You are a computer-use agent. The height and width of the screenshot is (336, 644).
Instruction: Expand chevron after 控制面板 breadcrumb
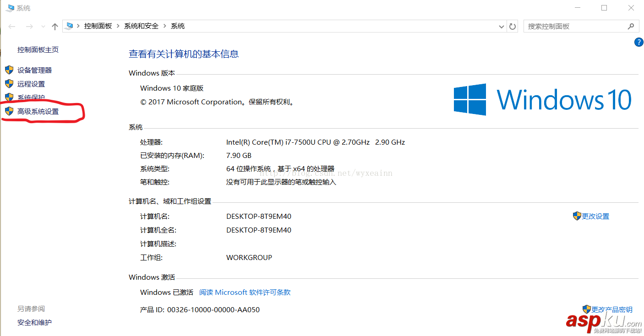[118, 26]
